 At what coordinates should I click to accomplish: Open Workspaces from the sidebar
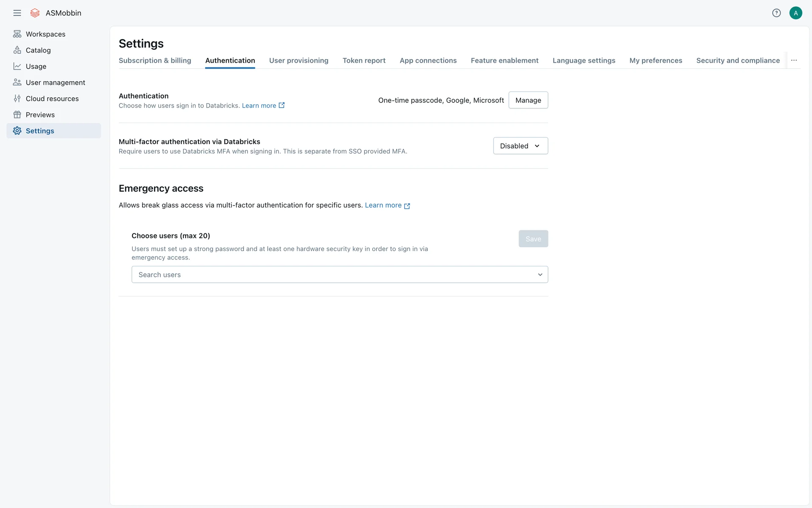point(45,34)
